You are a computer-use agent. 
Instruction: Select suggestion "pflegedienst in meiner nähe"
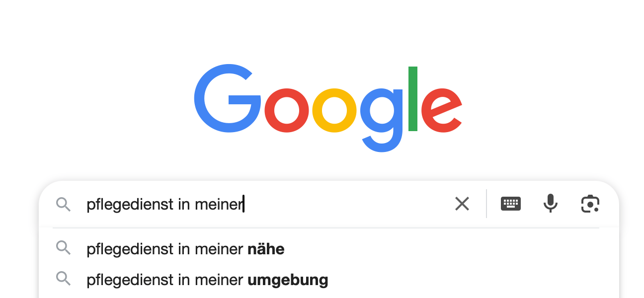tap(185, 248)
